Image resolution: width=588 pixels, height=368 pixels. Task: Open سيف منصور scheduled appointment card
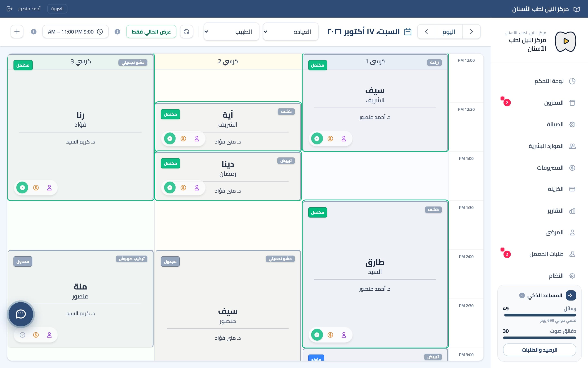coord(228,305)
